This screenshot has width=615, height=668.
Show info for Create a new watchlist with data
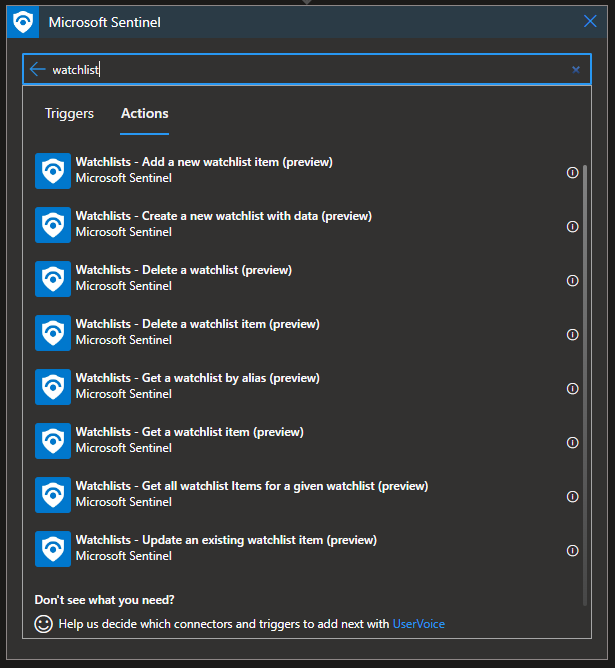coord(572,227)
